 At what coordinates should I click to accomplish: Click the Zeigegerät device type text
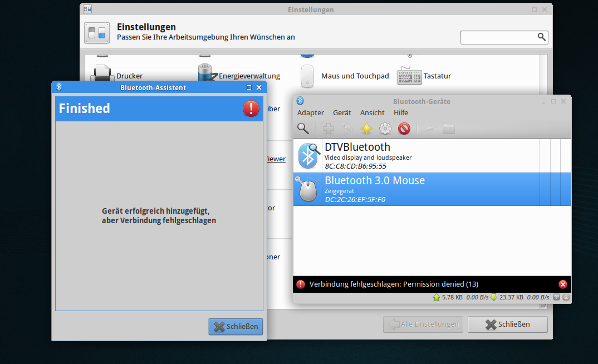(x=340, y=191)
